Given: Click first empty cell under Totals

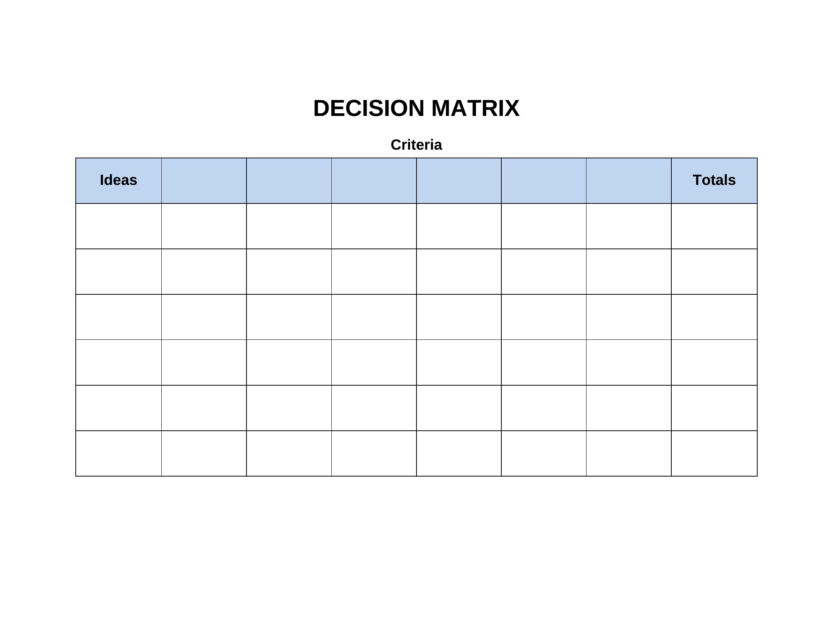Looking at the screenshot, I should (714, 226).
